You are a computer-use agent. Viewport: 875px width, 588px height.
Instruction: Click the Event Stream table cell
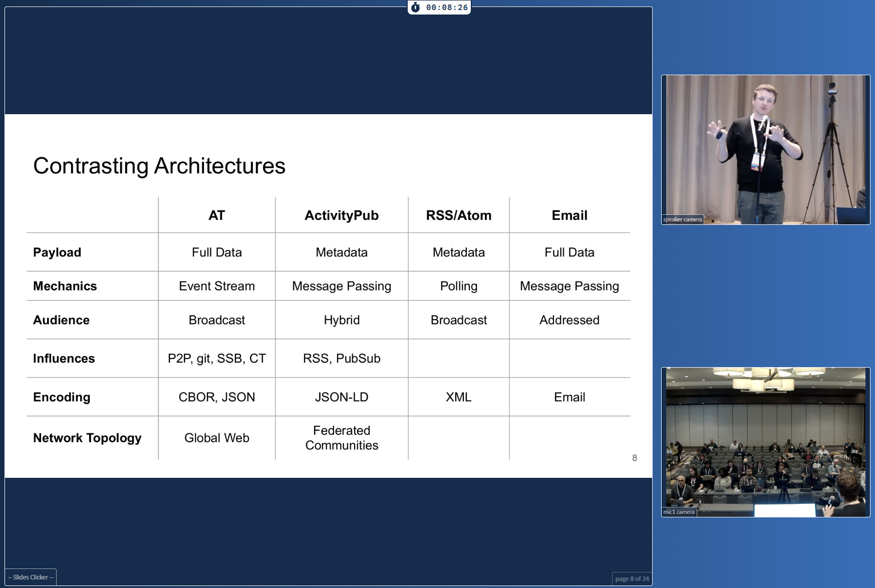point(216,286)
